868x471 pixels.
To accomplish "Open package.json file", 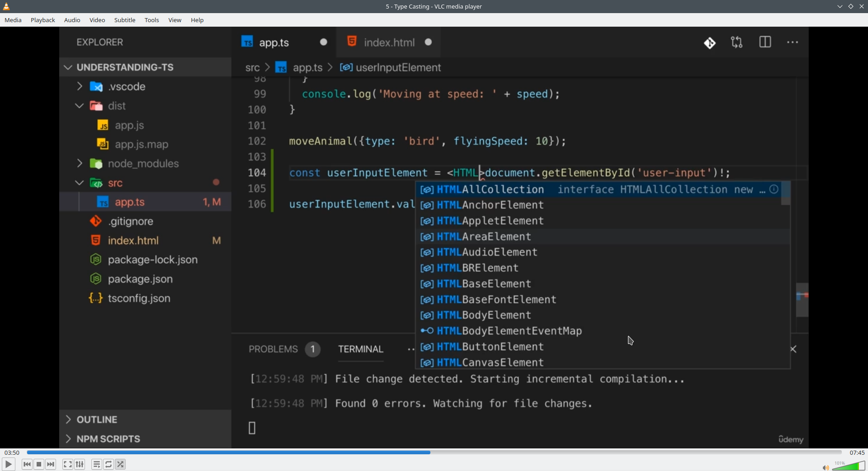I will tap(145, 279).
